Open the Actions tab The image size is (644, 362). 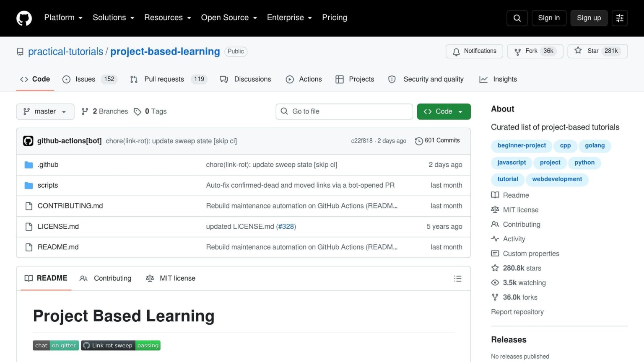coord(304,79)
